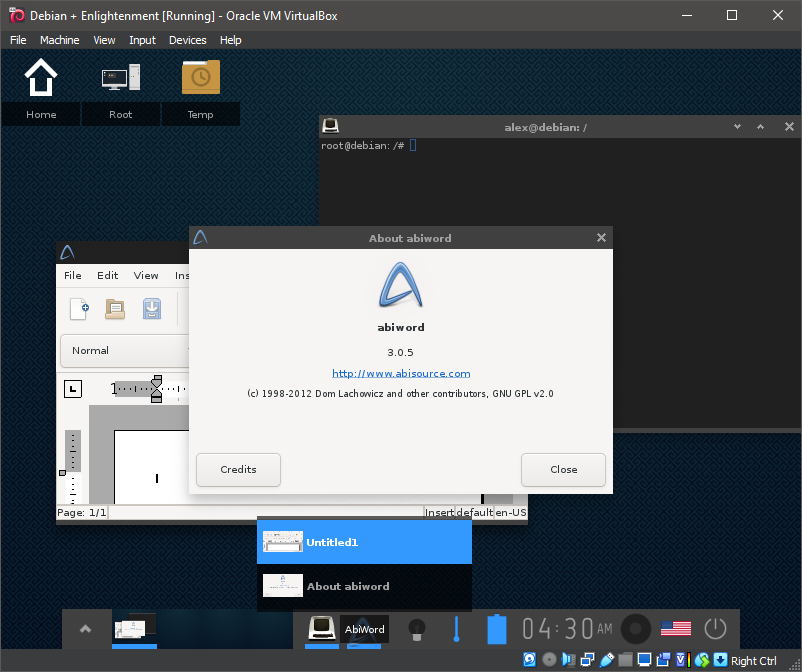Open the terminal window's down-arrow menu
802x672 pixels.
pyautogui.click(x=737, y=127)
